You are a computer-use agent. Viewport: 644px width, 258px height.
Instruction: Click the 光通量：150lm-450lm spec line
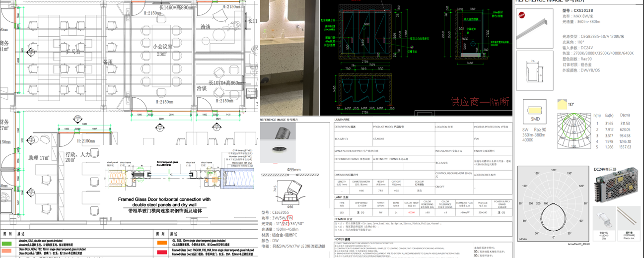[x=280, y=229]
